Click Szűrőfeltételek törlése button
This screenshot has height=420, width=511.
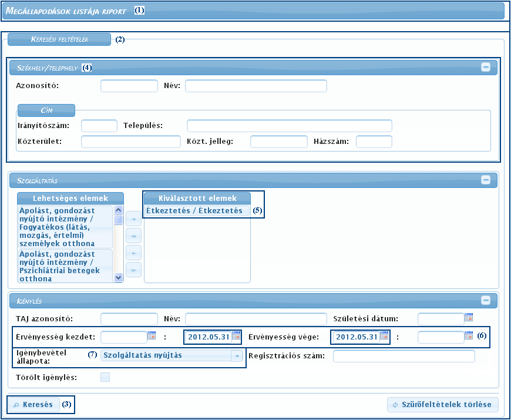442,405
